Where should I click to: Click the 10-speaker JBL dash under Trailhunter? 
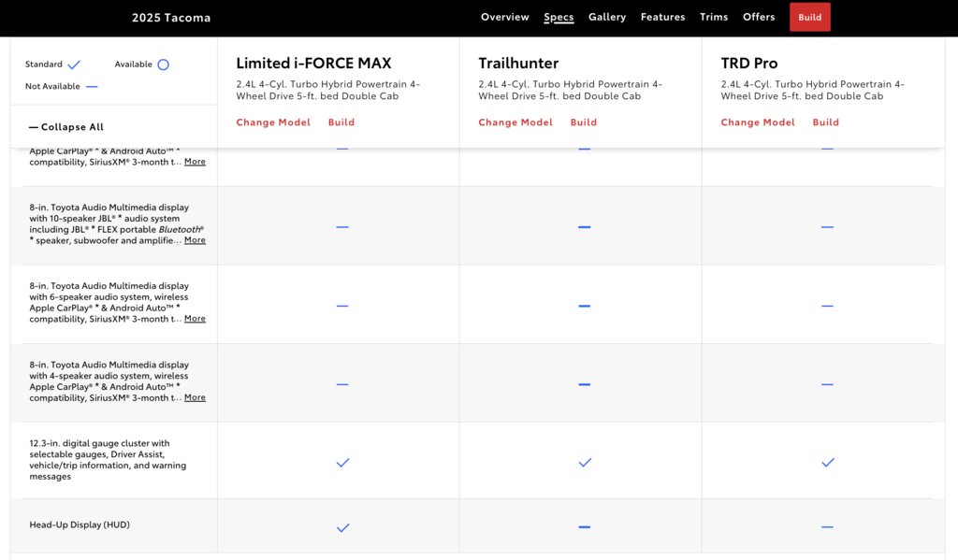coord(585,227)
